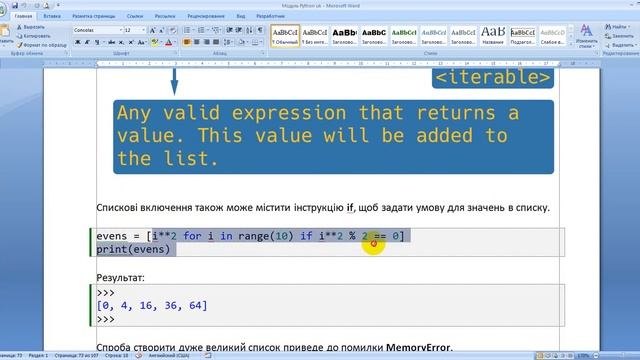Toggle superscript formatting

[131, 42]
